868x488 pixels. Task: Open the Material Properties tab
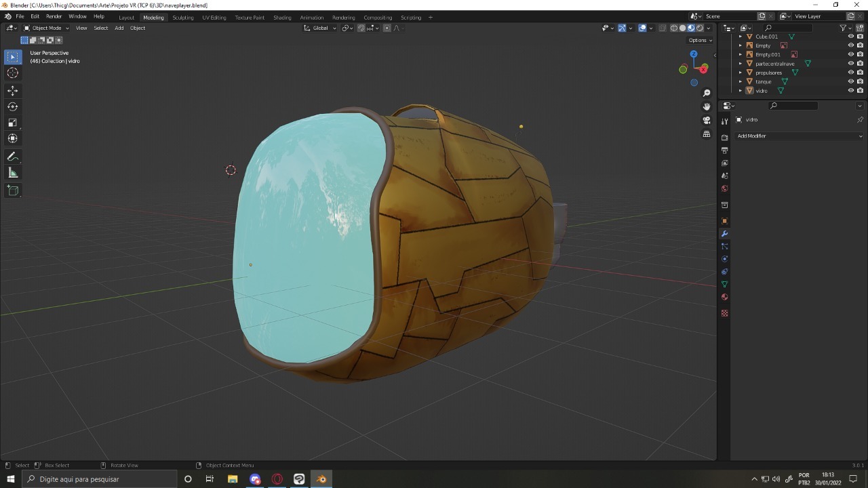[x=724, y=297]
